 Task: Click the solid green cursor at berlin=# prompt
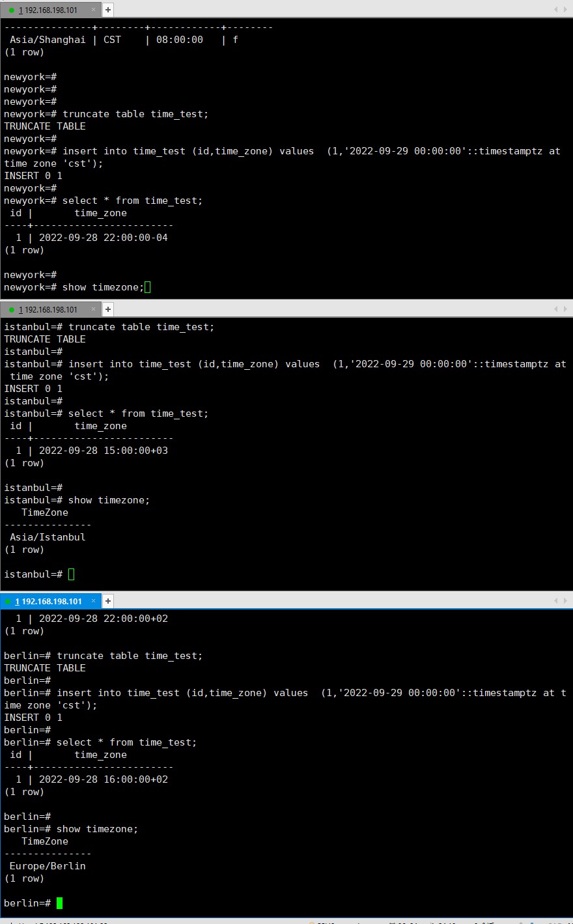(x=60, y=903)
